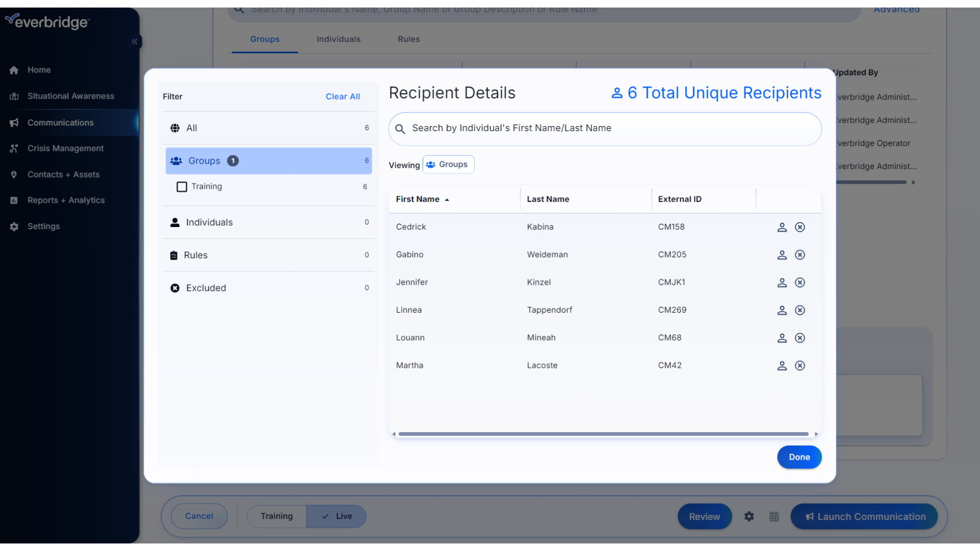Select the Excluded filter
980x551 pixels.
pyautogui.click(x=268, y=288)
